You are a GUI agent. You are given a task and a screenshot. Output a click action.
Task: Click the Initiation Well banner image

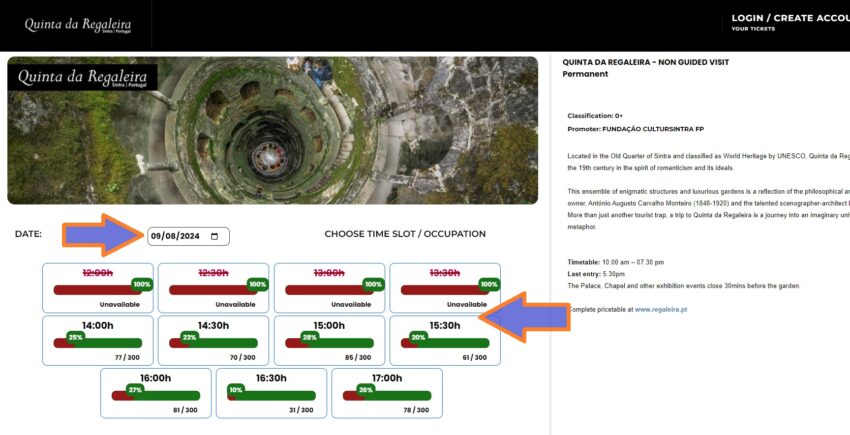point(273,131)
